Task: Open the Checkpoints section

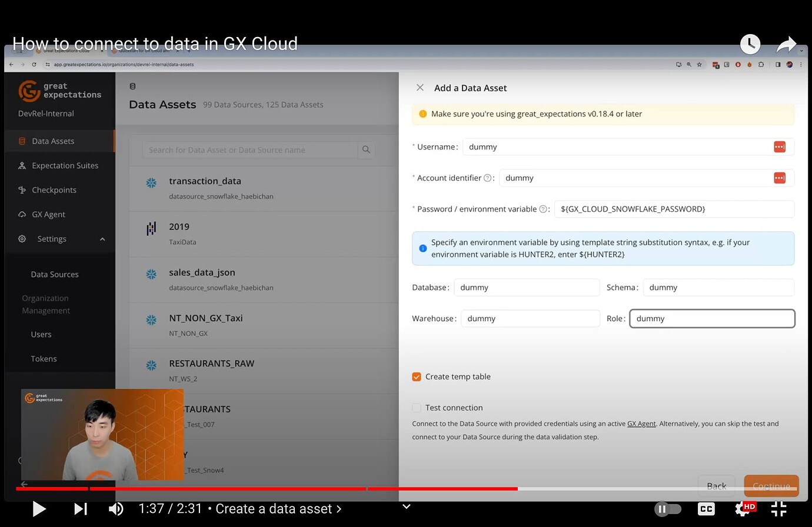Action: tap(54, 189)
